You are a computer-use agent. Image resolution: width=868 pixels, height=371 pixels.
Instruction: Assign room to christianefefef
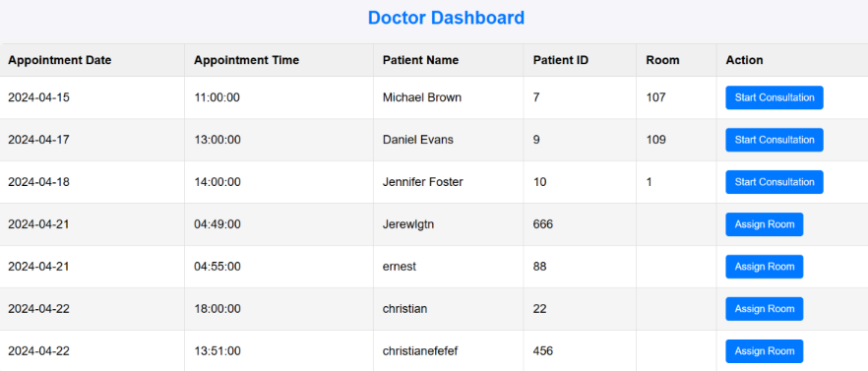[x=765, y=351]
